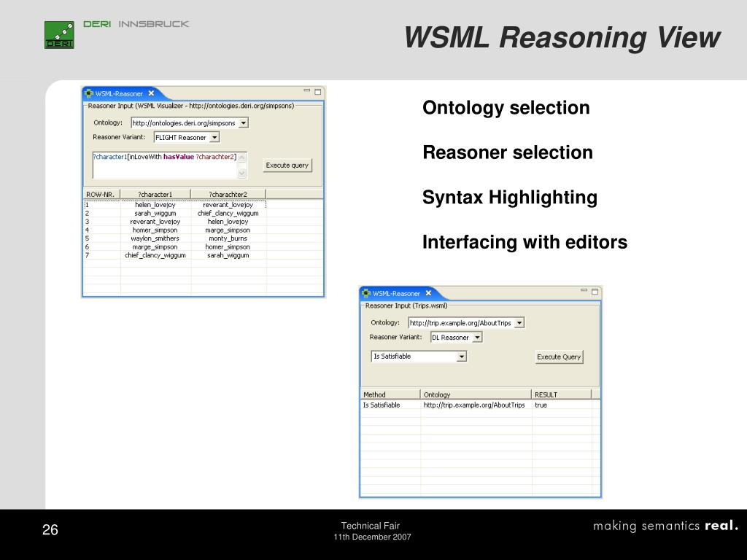747x560 pixels.
Task: Click WSML-Reasoner tab icon in Trips window
Action: point(366,293)
